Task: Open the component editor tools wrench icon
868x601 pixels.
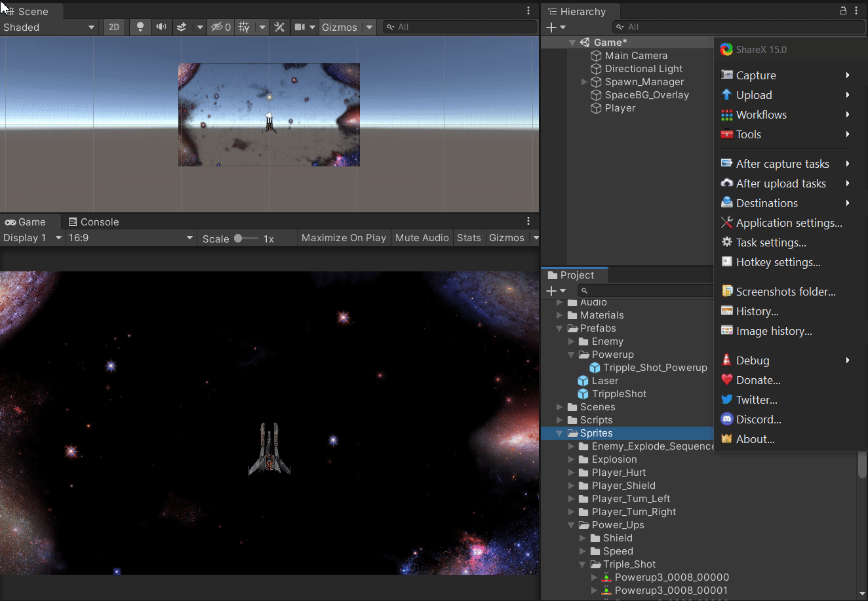Action: tap(279, 27)
